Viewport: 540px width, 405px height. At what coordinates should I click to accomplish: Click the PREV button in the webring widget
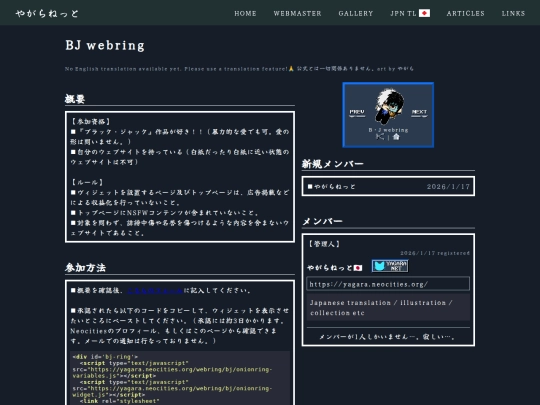[x=357, y=112]
